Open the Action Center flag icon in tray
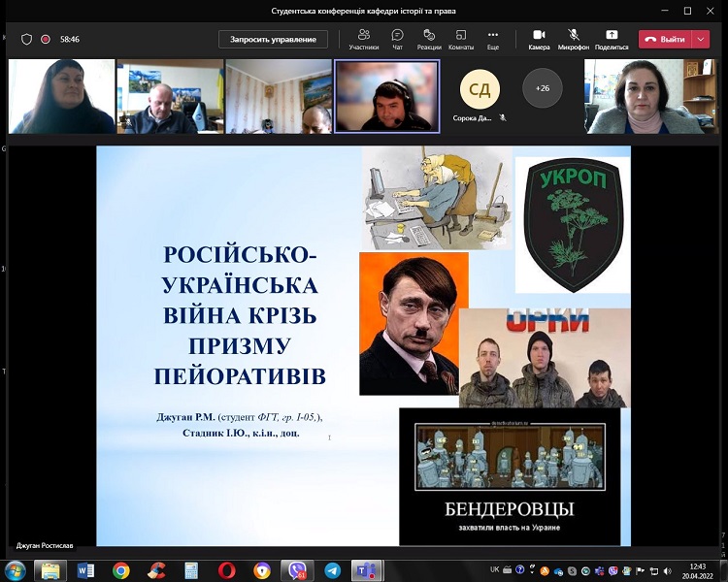This screenshot has height=582, width=728. (x=640, y=571)
